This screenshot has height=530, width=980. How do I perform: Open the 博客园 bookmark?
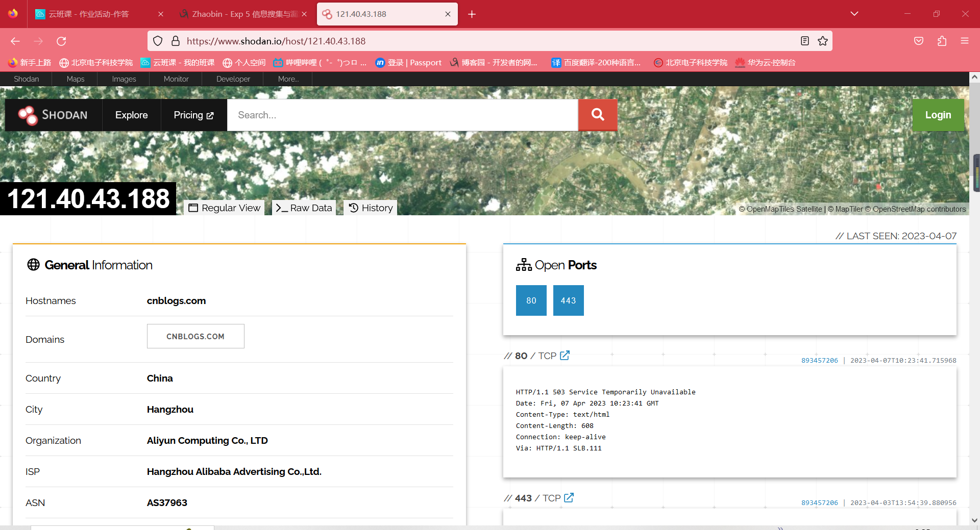(494, 63)
